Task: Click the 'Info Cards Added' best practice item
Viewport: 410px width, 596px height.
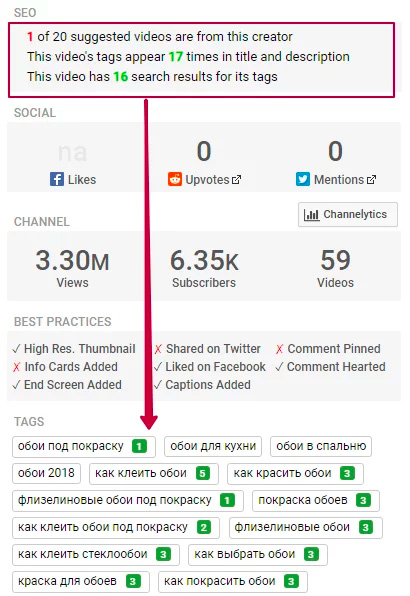Action: [65, 367]
